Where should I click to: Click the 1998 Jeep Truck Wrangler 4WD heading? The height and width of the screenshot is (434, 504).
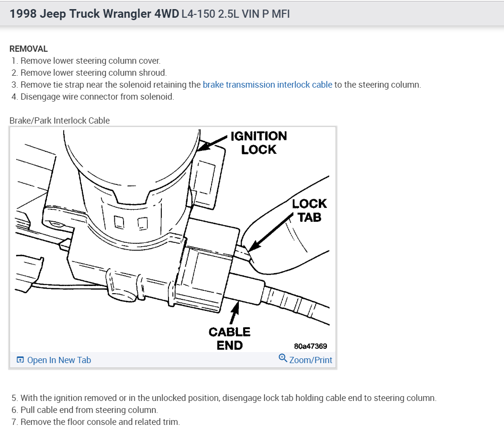pos(94,14)
